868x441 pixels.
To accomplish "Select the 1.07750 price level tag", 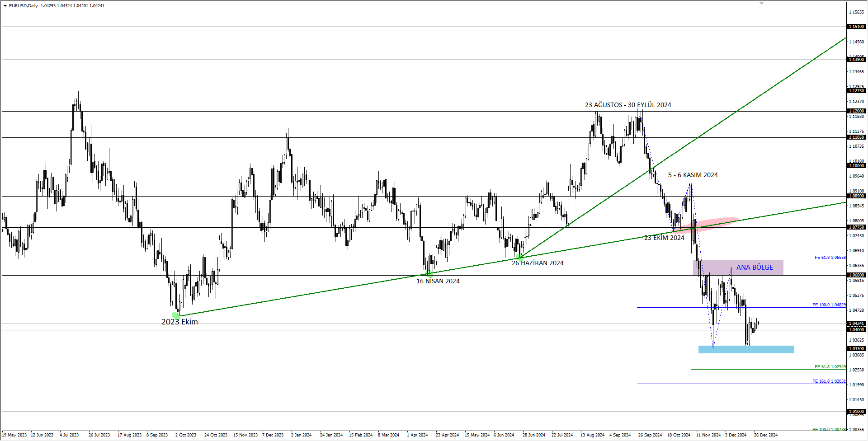I will coord(856,228).
